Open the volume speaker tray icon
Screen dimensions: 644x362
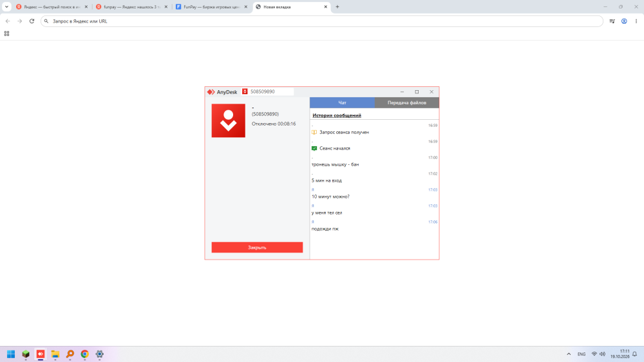[x=603, y=354]
